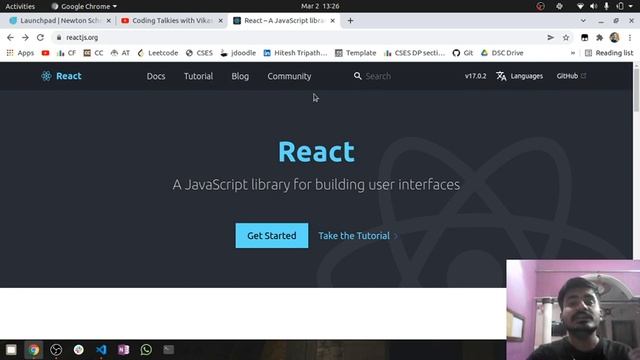Open the v17.0.2 versions link
Viewport: 640px width, 360px height.
pyautogui.click(x=476, y=76)
